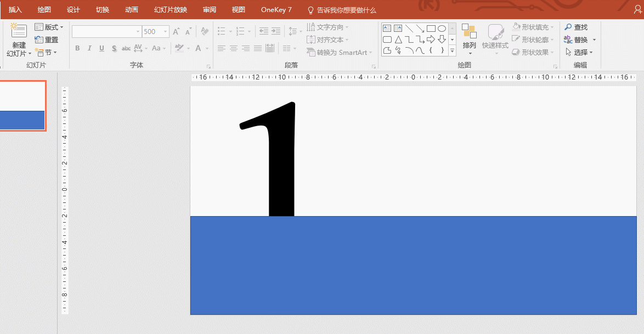Pick the curve shape
644x334 pixels.
click(420, 50)
